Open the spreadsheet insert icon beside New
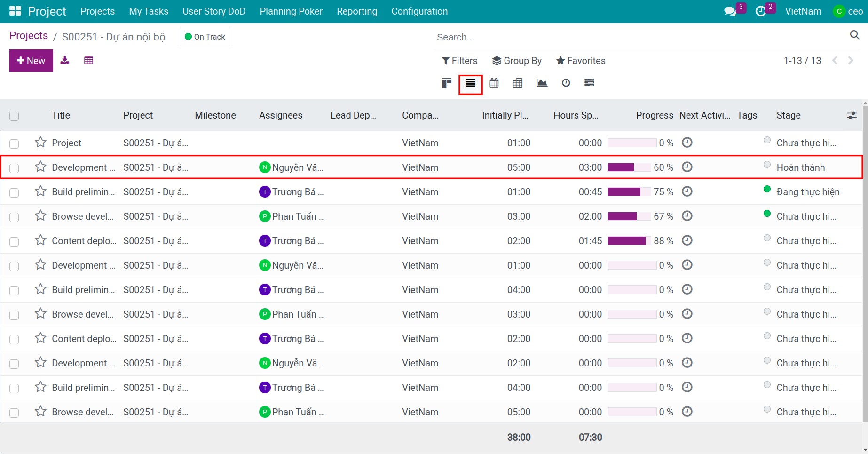The image size is (868, 454). coord(88,60)
